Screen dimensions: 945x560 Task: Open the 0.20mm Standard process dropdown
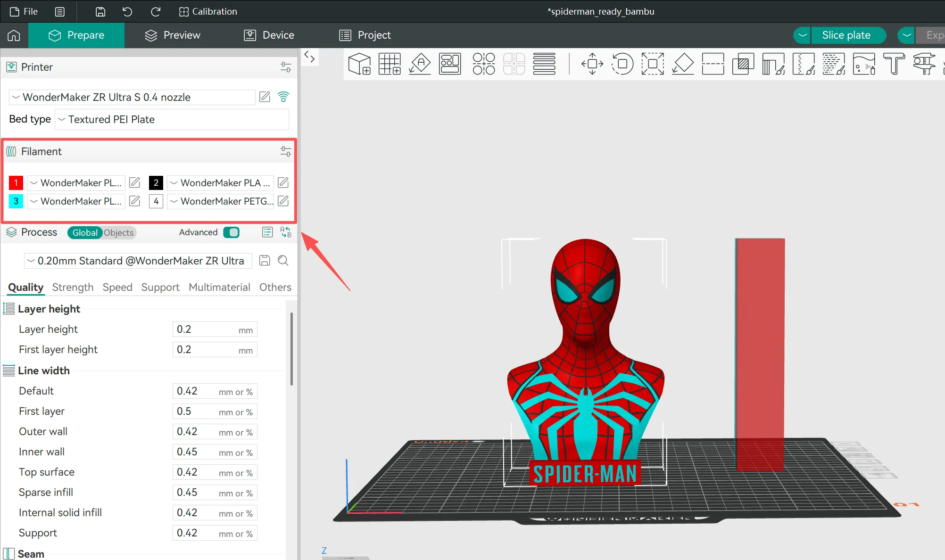pos(138,261)
